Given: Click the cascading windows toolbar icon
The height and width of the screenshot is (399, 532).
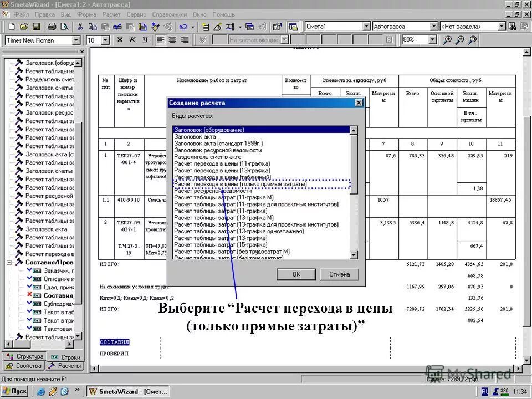Looking at the screenshot, I should pyautogui.click(x=250, y=27).
